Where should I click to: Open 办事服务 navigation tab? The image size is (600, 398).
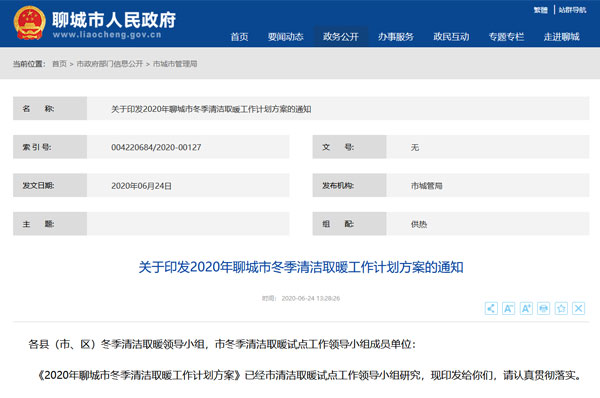396,37
